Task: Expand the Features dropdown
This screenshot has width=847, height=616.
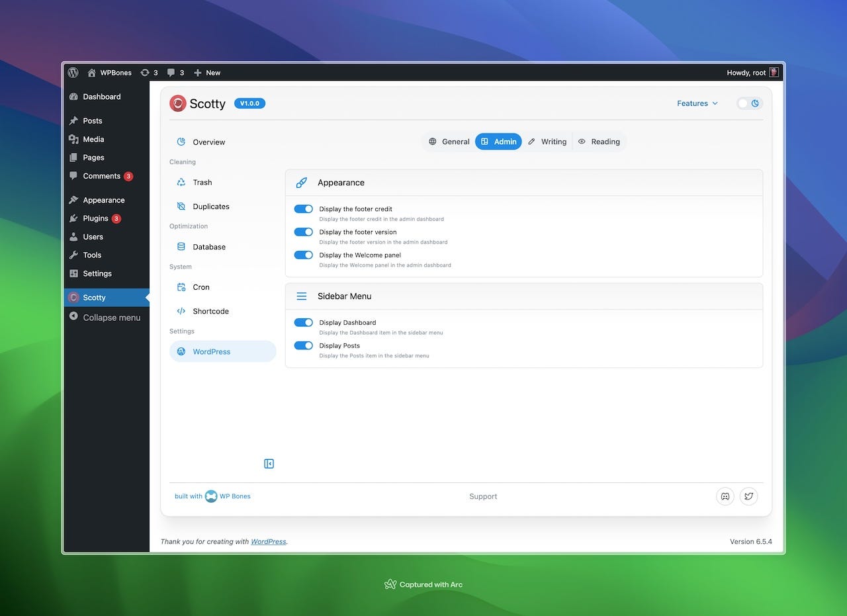Action: (x=697, y=103)
